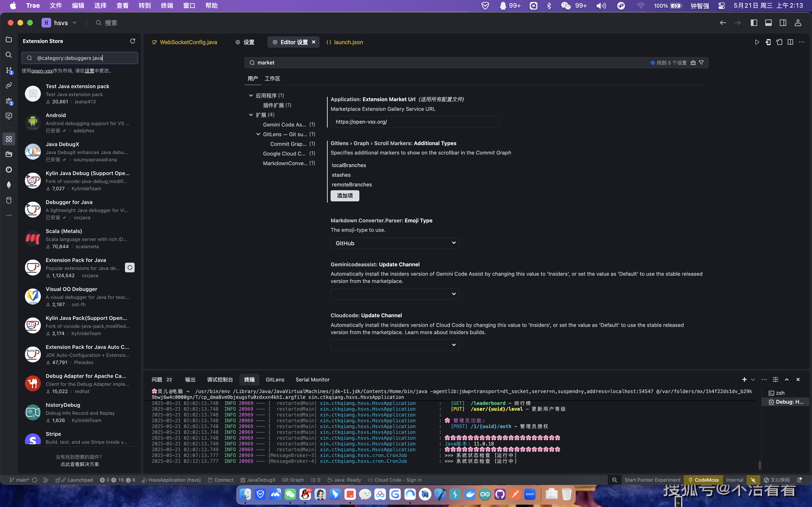
Task: Run the program using the play icon
Action: coord(757,42)
